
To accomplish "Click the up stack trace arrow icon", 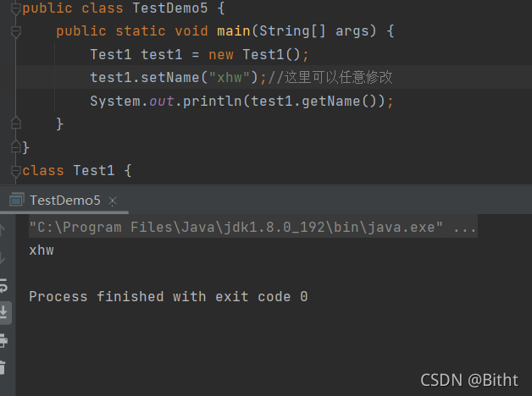I will point(3,229).
